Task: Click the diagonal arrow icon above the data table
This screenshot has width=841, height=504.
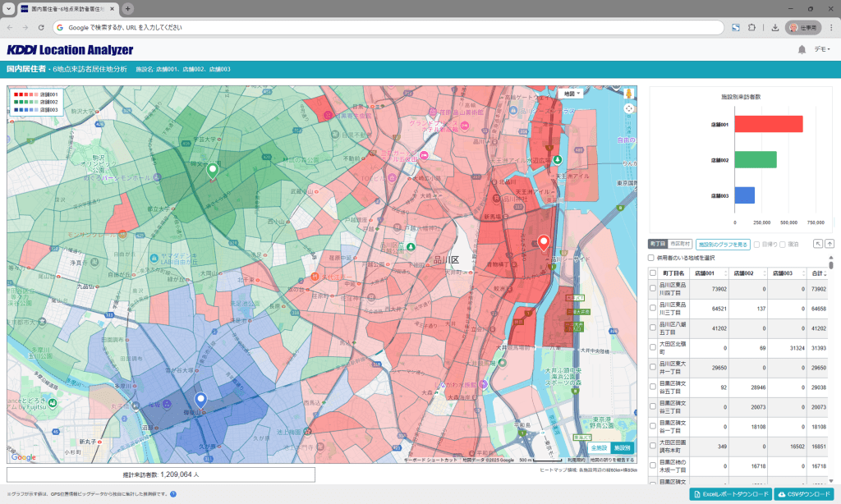Action: coord(816,244)
